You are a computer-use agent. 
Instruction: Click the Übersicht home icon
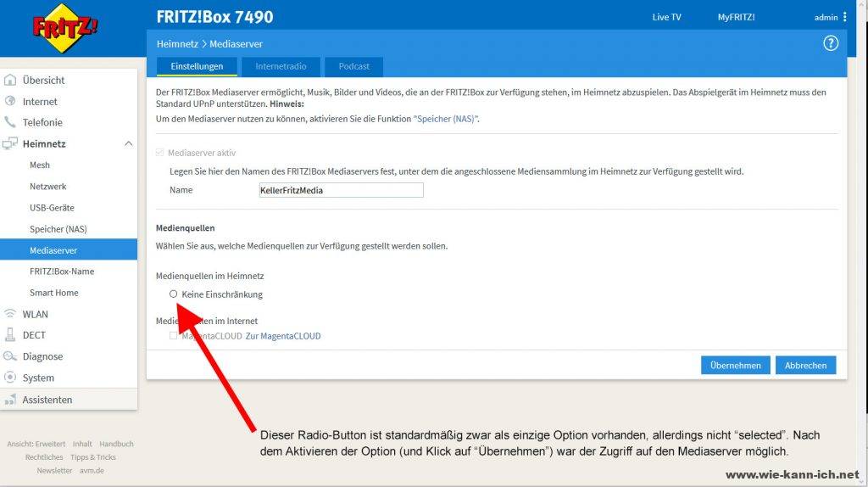pyautogui.click(x=10, y=81)
